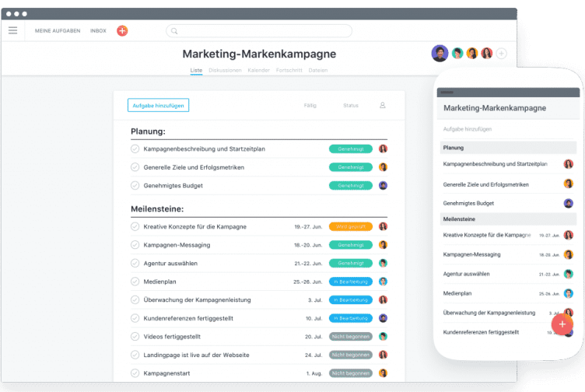585x392 pixels.
Task: Check off Kampagnen-Messaging task
Action: click(135, 245)
